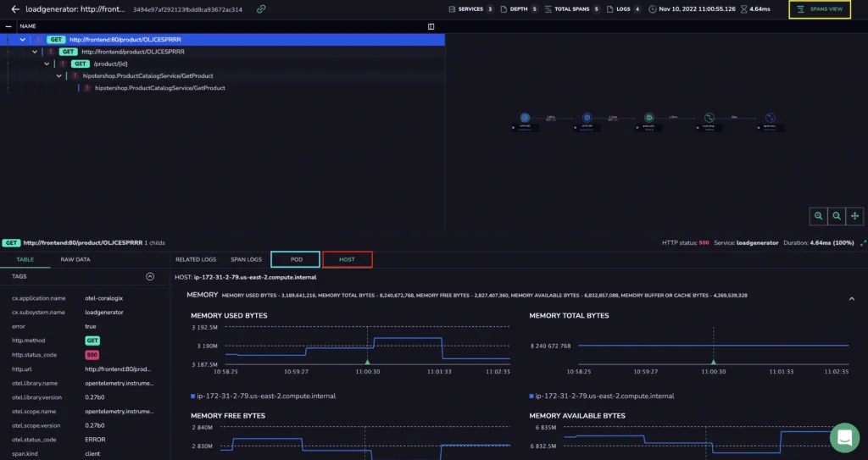The width and height of the screenshot is (868, 460).
Task: Click the clock icon beside Nov 10, 2022
Action: [x=653, y=9]
